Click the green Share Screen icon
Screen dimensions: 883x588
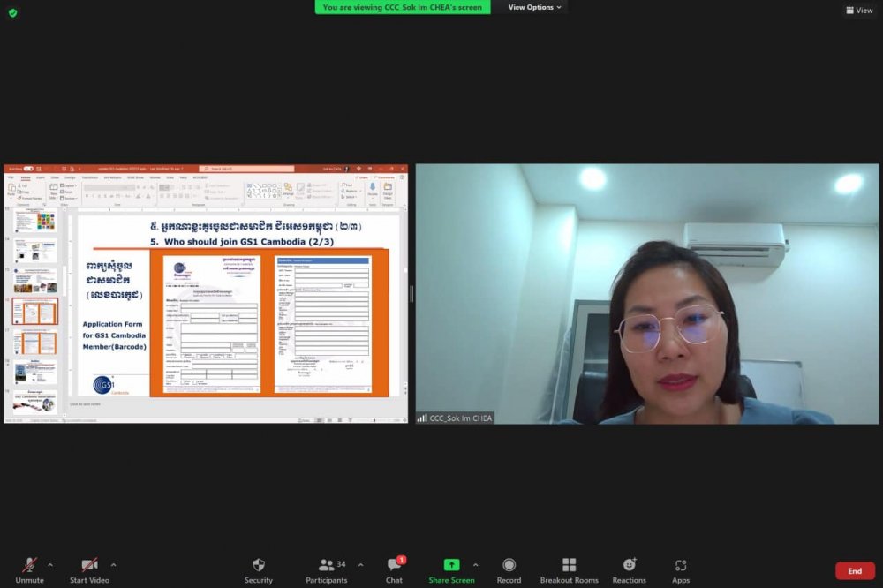point(451,565)
